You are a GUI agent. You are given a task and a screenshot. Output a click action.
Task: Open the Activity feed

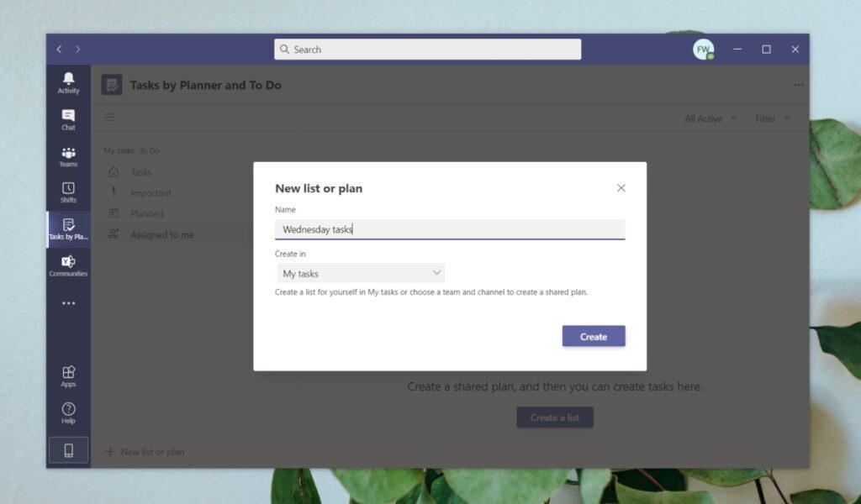(x=68, y=80)
